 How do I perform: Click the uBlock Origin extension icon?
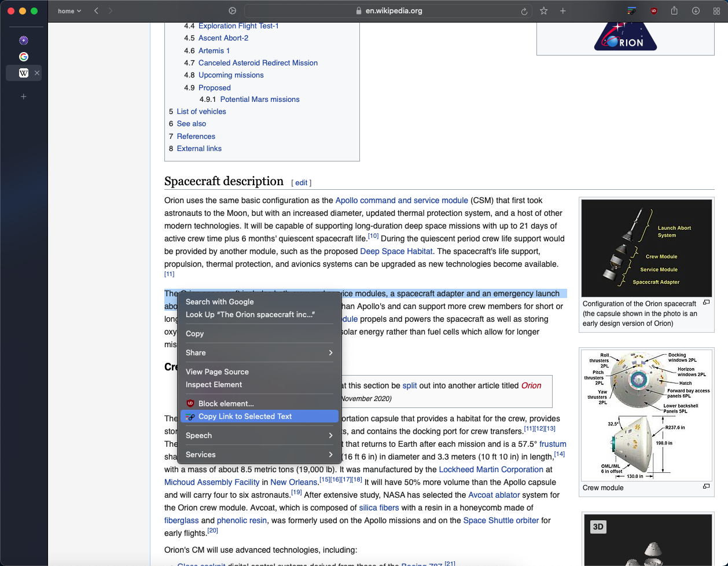[653, 11]
